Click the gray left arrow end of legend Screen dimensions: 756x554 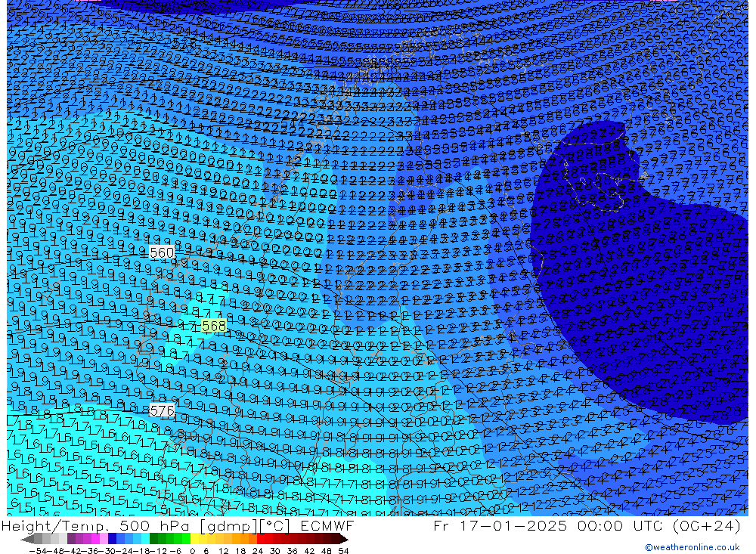tap(28, 539)
